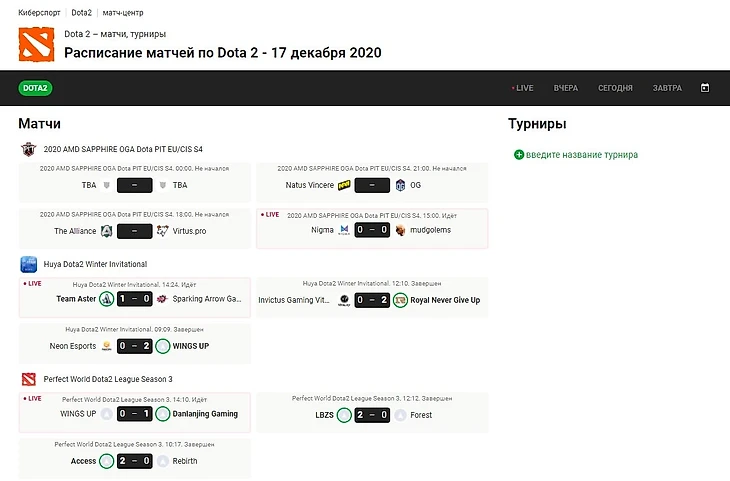Click the Perfect World Dota2 League icon
The width and height of the screenshot is (730, 481).
point(28,379)
